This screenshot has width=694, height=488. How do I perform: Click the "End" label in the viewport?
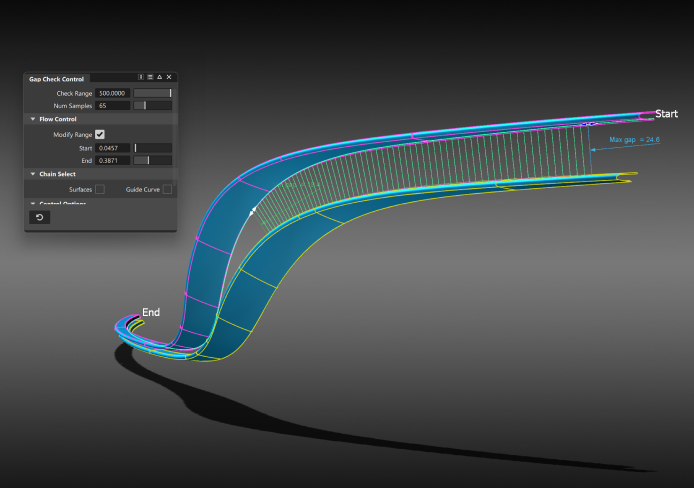[150, 312]
